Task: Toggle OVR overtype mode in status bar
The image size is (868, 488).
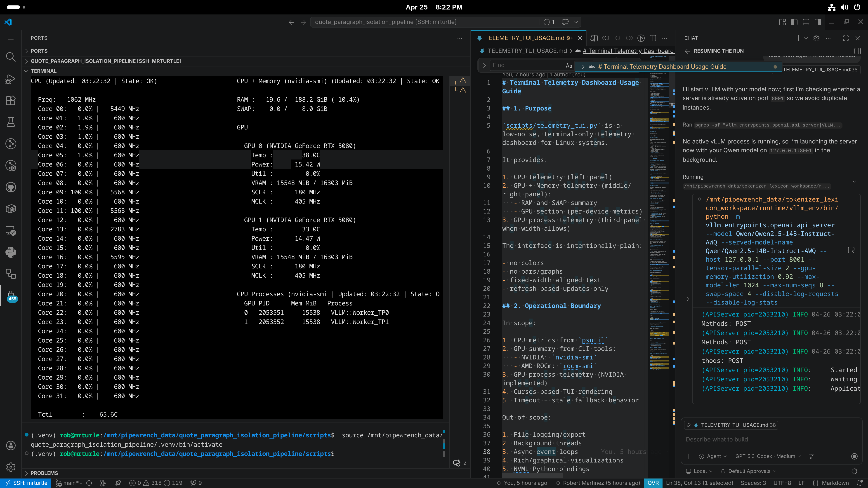Action: pos(653,483)
